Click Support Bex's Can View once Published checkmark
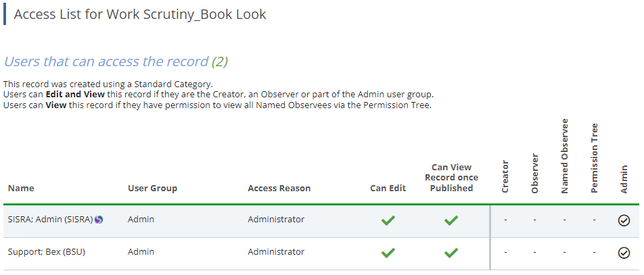 pyautogui.click(x=451, y=253)
